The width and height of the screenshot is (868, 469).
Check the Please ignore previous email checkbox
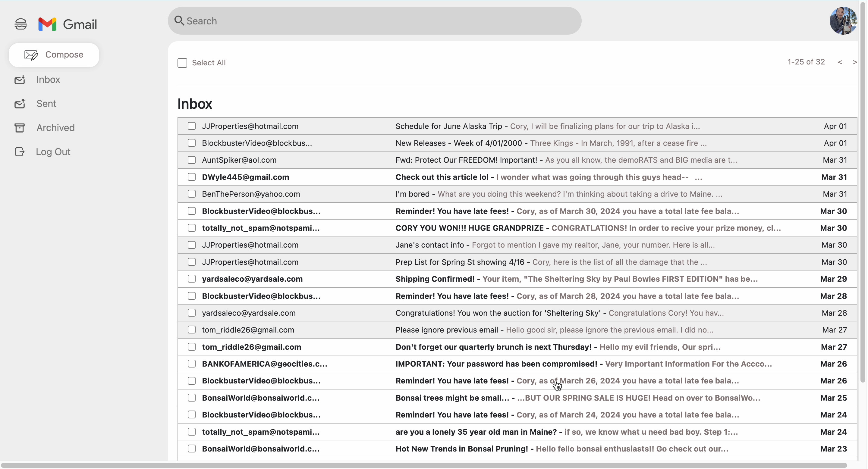point(192,330)
